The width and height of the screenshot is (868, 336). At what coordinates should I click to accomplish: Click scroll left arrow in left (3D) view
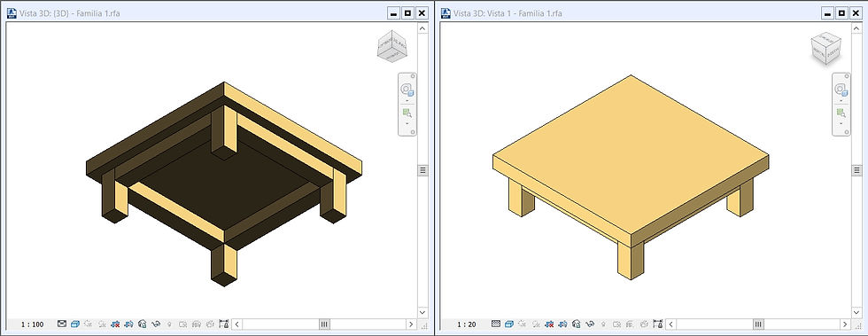(x=237, y=324)
